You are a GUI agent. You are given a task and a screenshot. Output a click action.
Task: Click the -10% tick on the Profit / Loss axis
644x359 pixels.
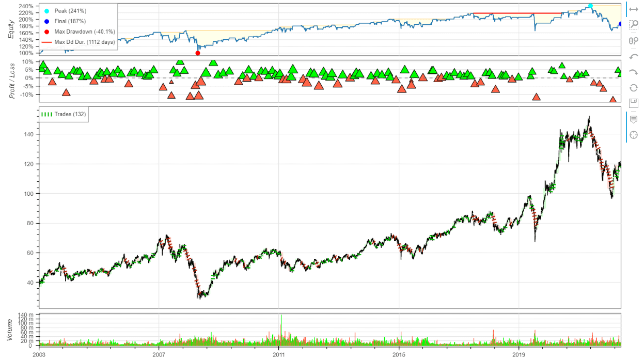point(26,95)
